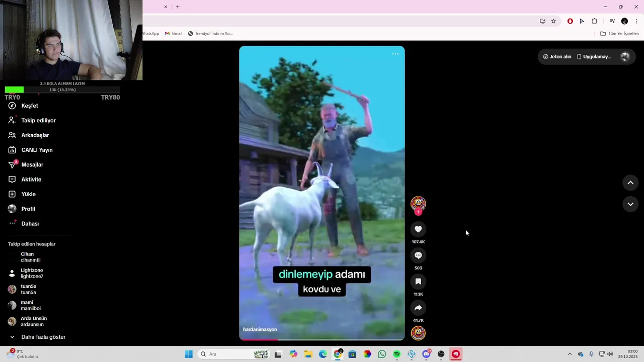Open the sound disc below the share count
The width and height of the screenshot is (644, 362).
418,333
